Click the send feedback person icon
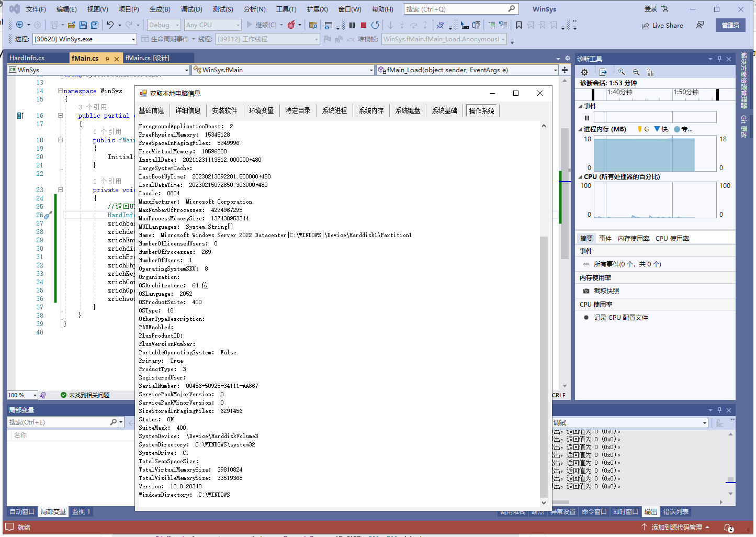The image size is (756, 537). click(699, 25)
